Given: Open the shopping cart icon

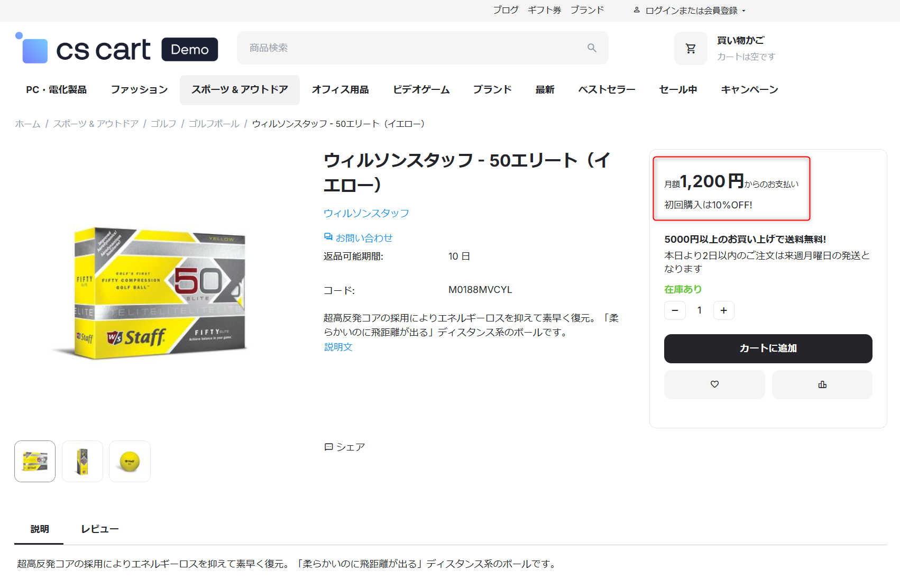Looking at the screenshot, I should (x=691, y=49).
